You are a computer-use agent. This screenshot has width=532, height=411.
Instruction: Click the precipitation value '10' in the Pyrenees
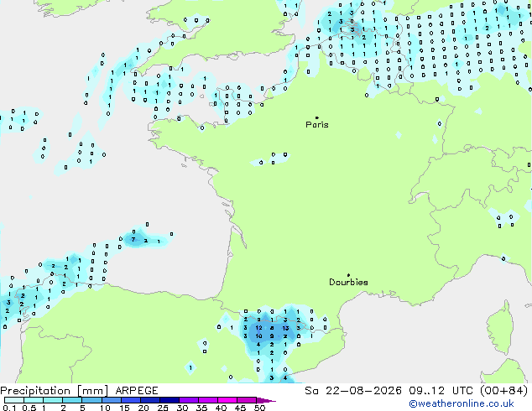click(259, 336)
